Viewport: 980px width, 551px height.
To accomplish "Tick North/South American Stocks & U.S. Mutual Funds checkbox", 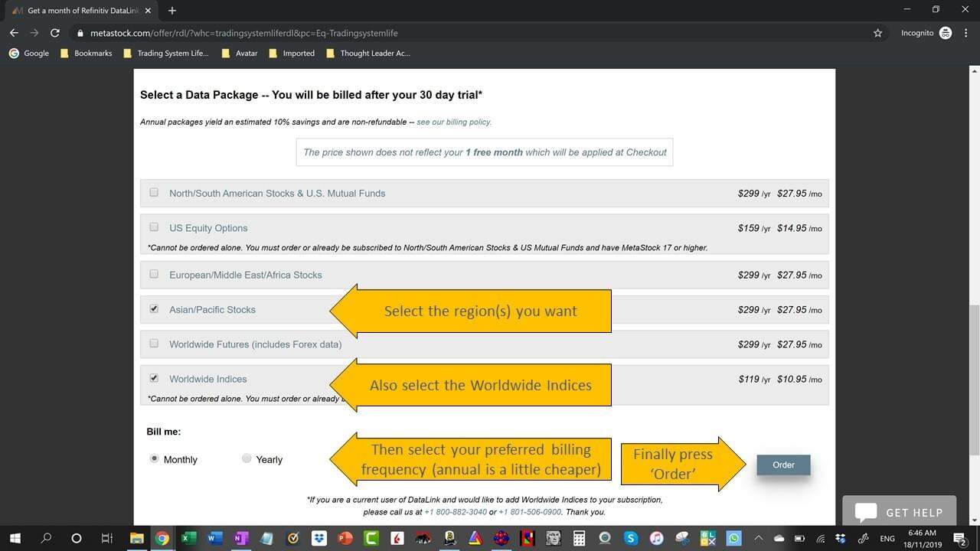I will click(x=154, y=193).
